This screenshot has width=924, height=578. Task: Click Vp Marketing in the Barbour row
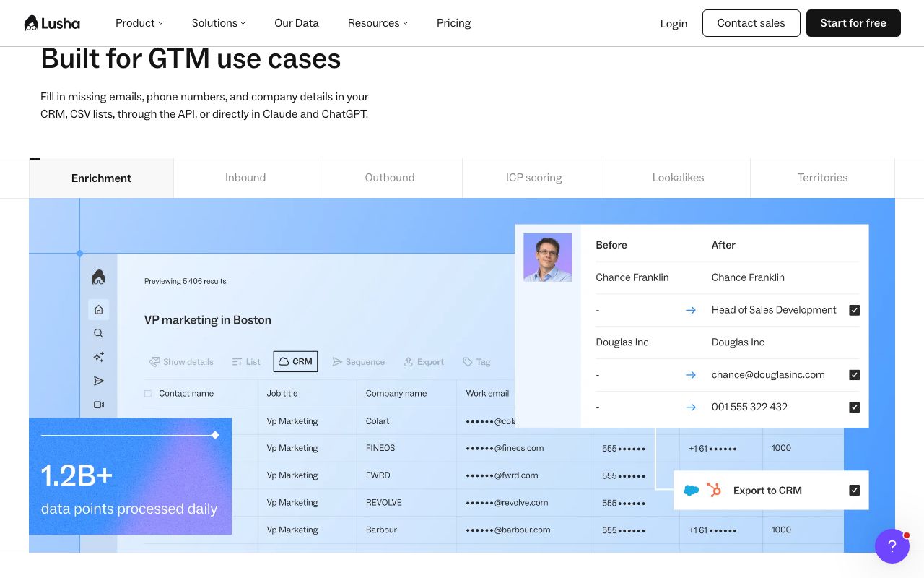(292, 530)
